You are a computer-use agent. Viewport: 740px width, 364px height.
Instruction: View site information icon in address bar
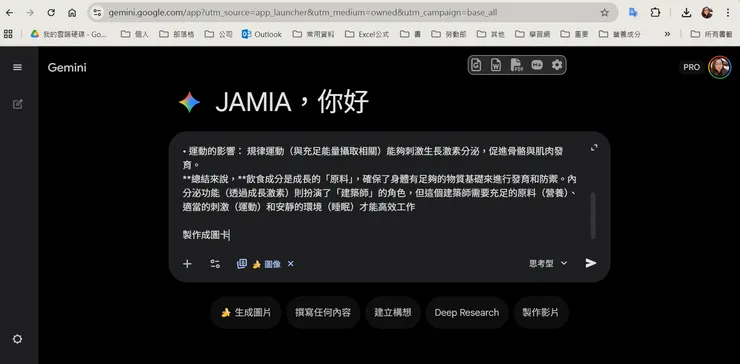click(x=97, y=13)
